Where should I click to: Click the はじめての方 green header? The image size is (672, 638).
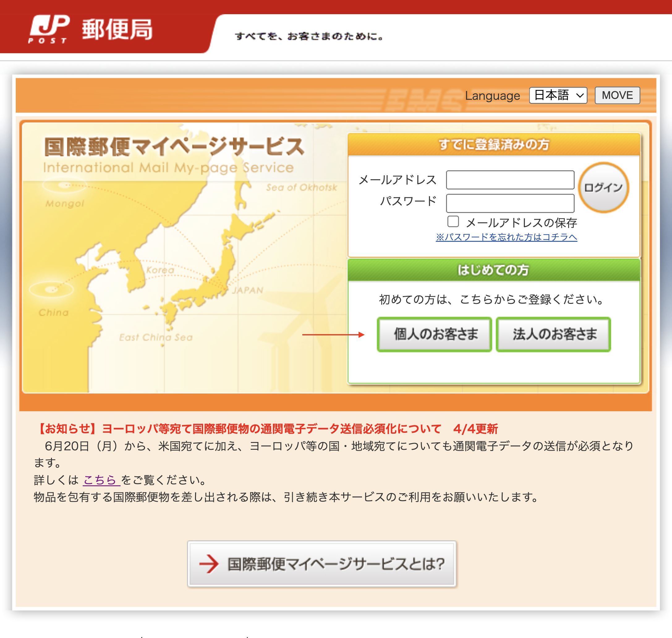click(494, 270)
